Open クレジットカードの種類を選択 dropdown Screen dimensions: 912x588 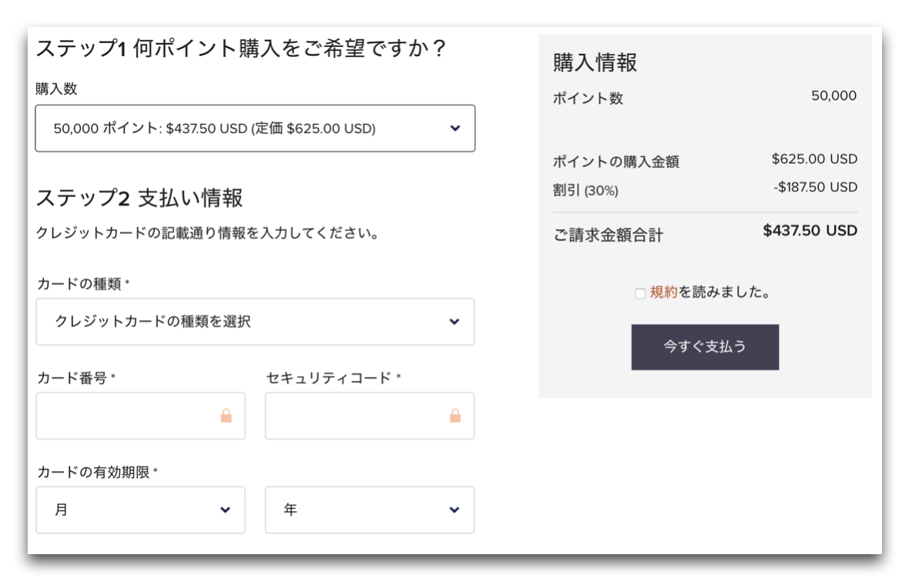(x=255, y=322)
